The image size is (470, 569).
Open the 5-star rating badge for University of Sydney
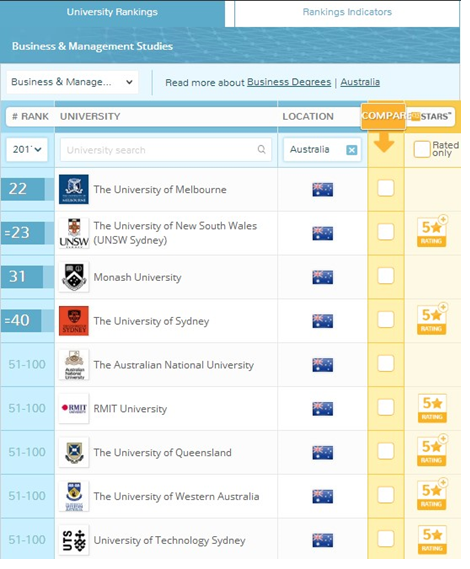[x=432, y=319]
